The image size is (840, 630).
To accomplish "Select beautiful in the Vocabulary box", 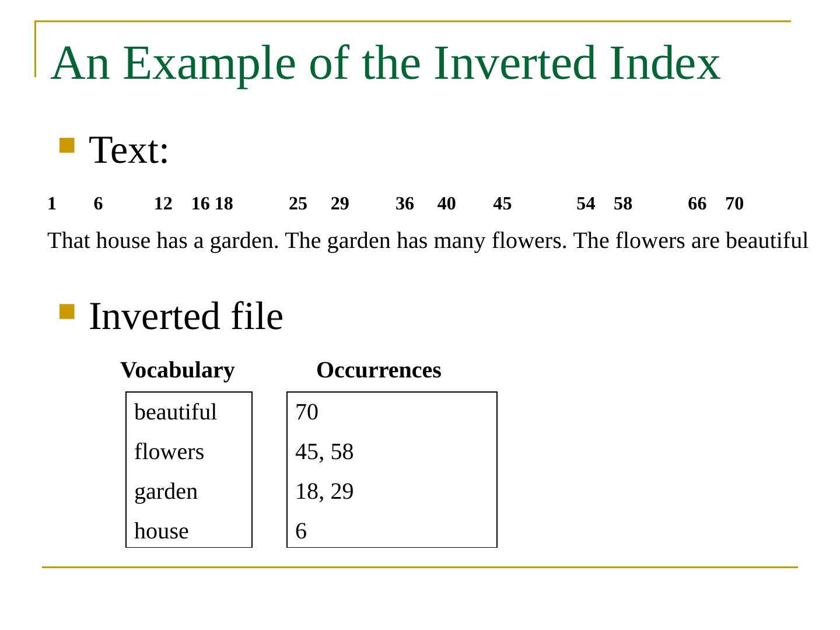I will pyautogui.click(x=175, y=412).
